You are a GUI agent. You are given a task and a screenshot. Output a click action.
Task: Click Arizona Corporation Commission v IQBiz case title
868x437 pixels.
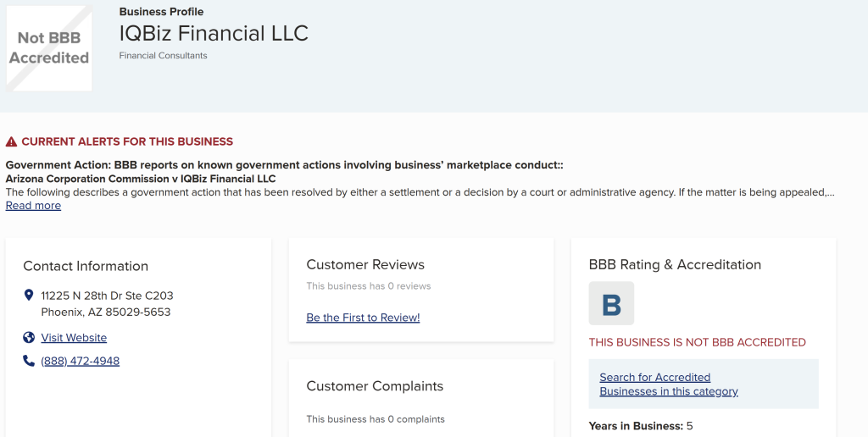click(x=141, y=179)
